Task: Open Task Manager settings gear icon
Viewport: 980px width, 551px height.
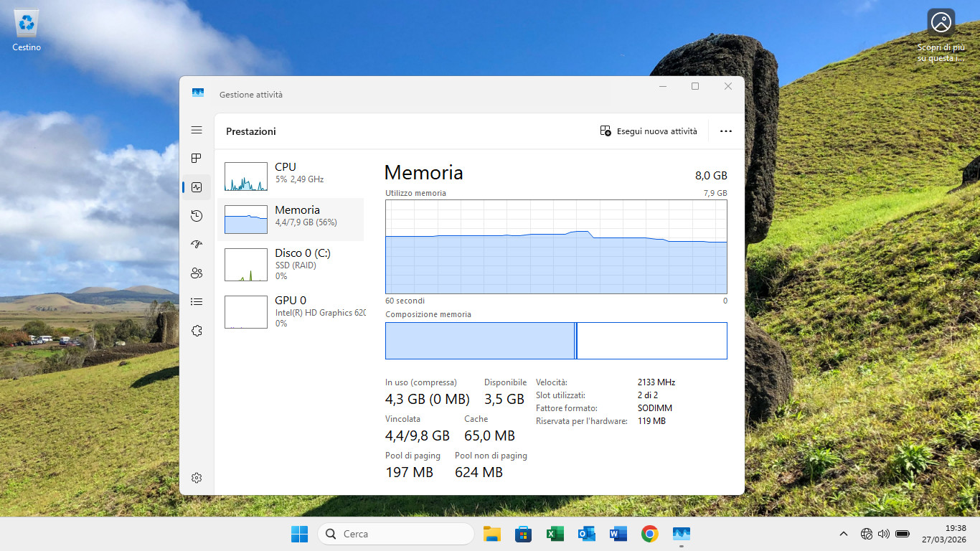Action: click(x=197, y=478)
